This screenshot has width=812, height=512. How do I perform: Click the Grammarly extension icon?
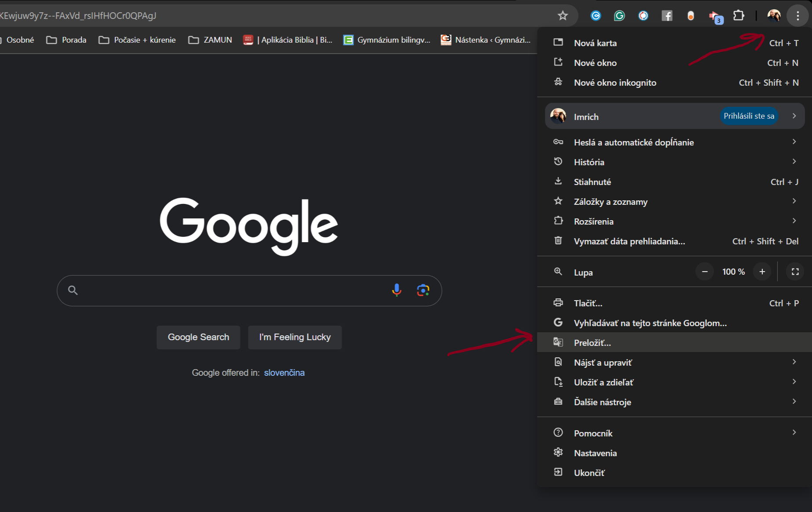619,16
